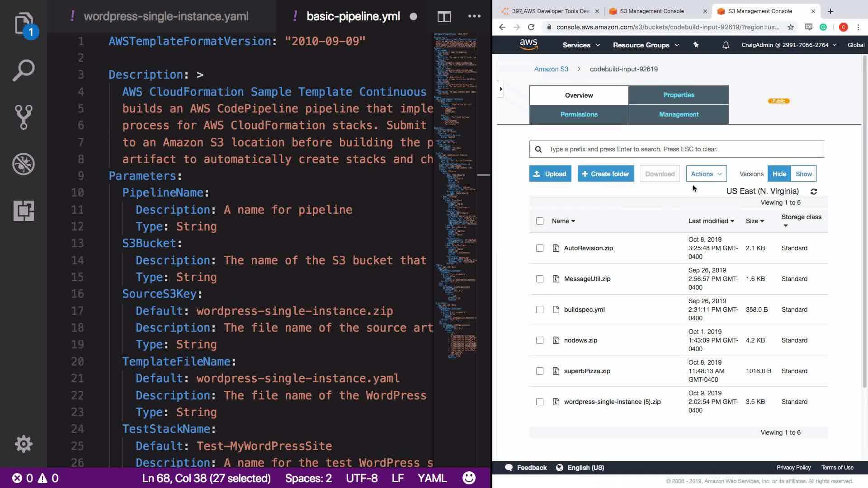Open the Explorer files icon in the activity bar
This screenshot has height=488, width=868.
24,23
